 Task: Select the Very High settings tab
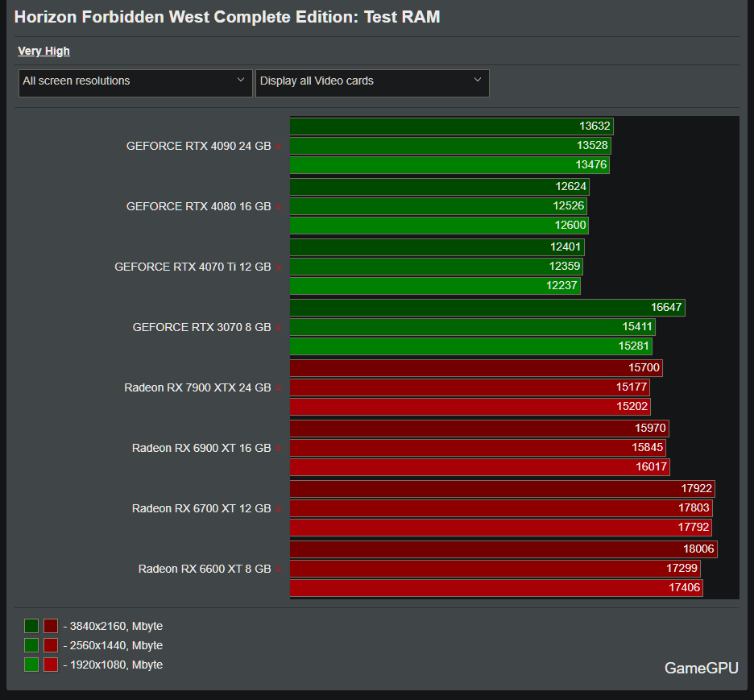click(x=43, y=51)
